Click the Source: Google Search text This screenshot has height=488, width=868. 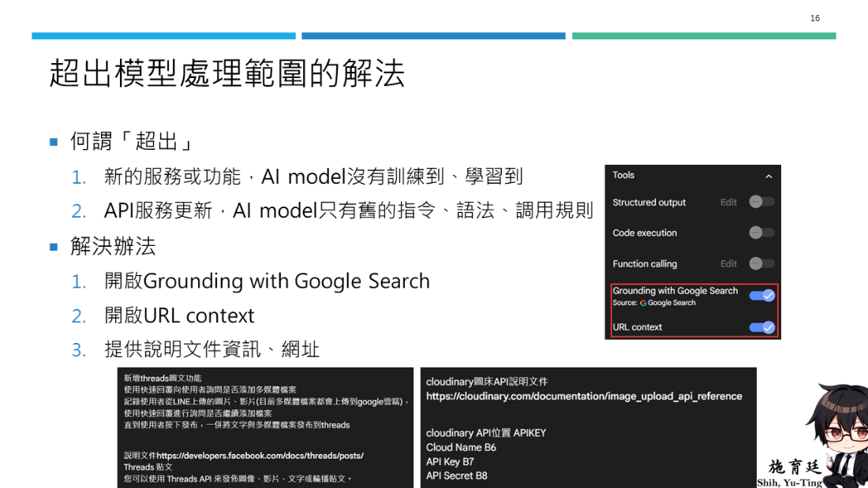pyautogui.click(x=654, y=303)
